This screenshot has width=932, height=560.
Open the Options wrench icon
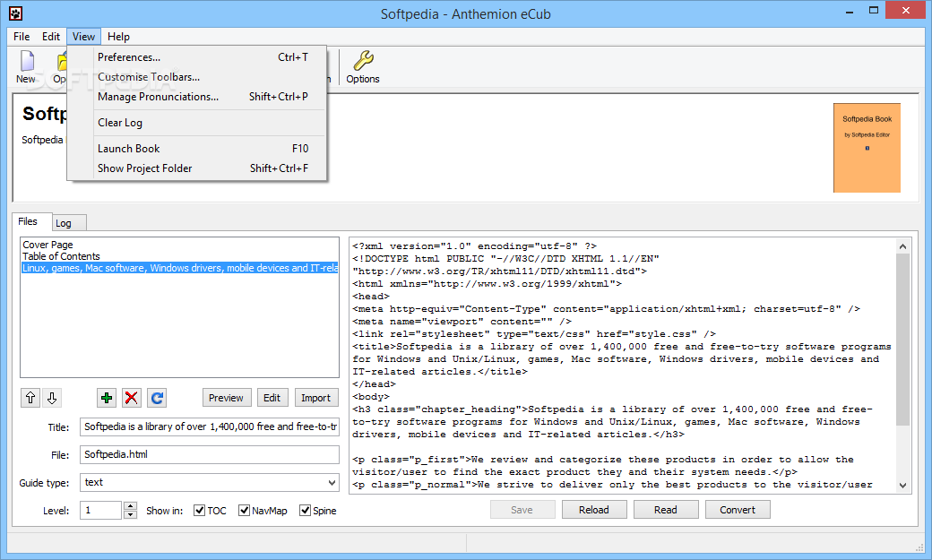[x=363, y=66]
